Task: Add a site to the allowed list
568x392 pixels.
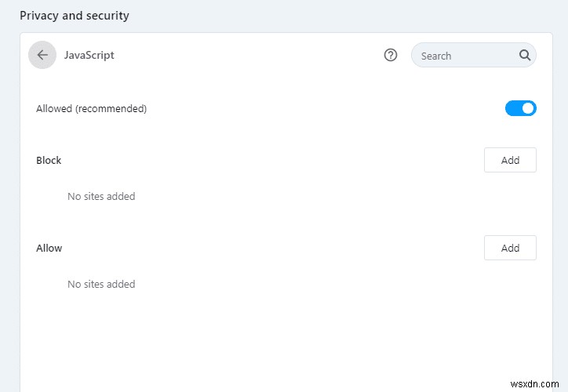Action: pyautogui.click(x=510, y=248)
